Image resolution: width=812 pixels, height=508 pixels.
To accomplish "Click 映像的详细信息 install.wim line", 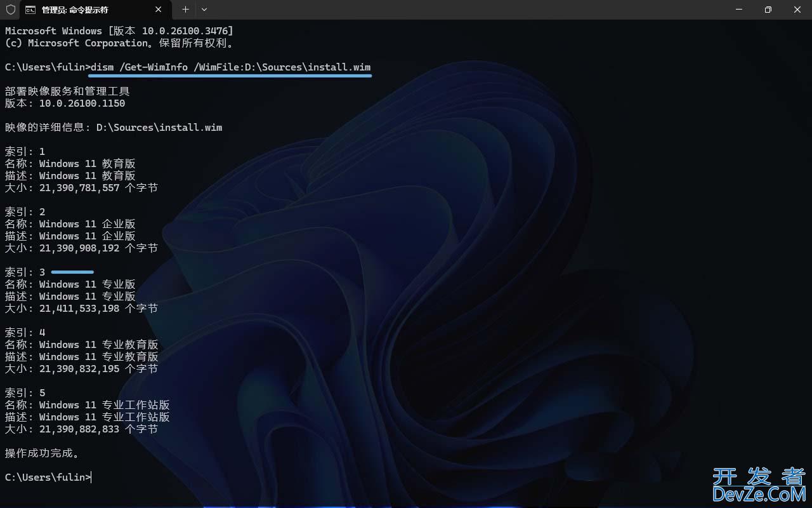I will 114,128.
